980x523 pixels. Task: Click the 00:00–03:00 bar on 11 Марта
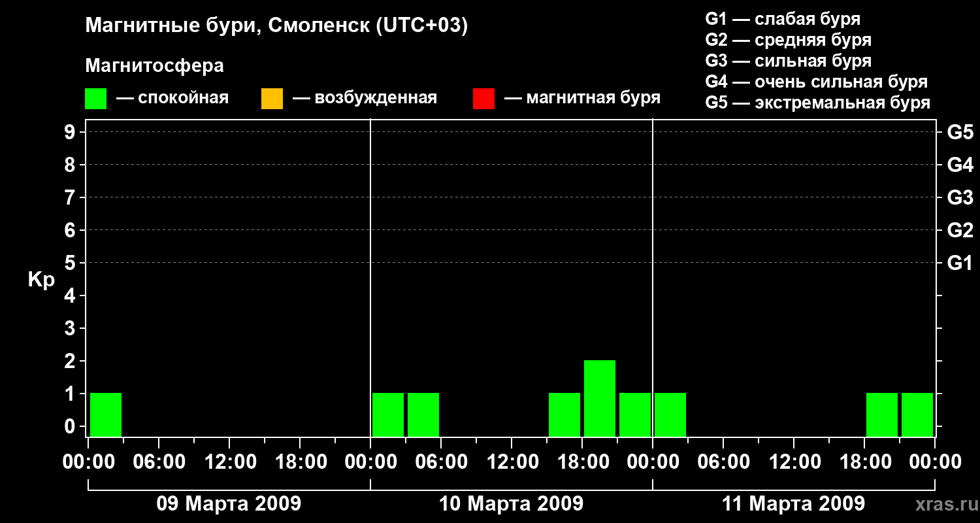[x=670, y=414]
